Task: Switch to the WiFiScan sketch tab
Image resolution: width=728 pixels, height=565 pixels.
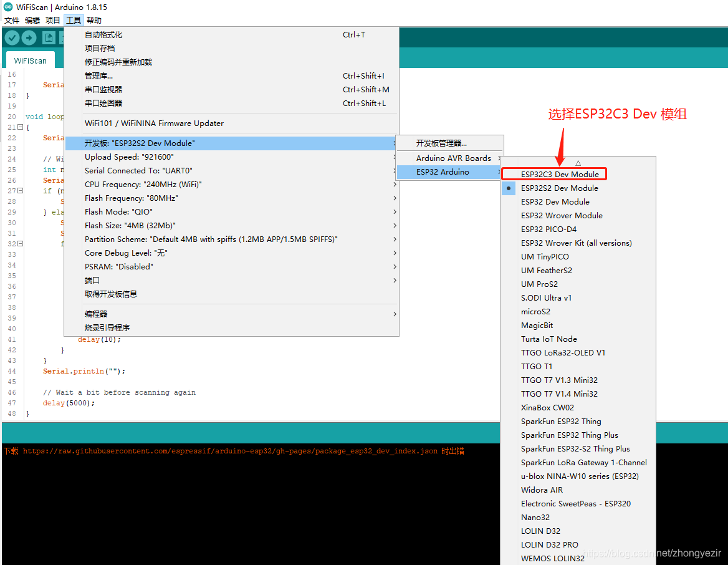Action: point(30,61)
